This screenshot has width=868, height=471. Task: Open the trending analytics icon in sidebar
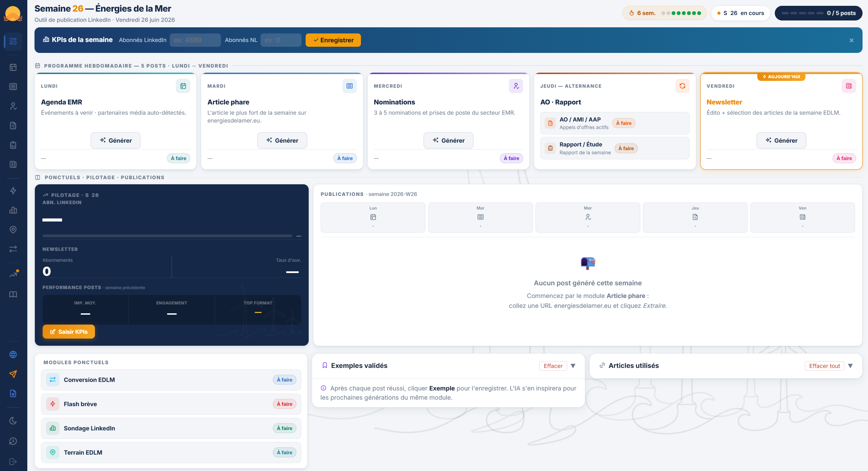[x=13, y=274]
